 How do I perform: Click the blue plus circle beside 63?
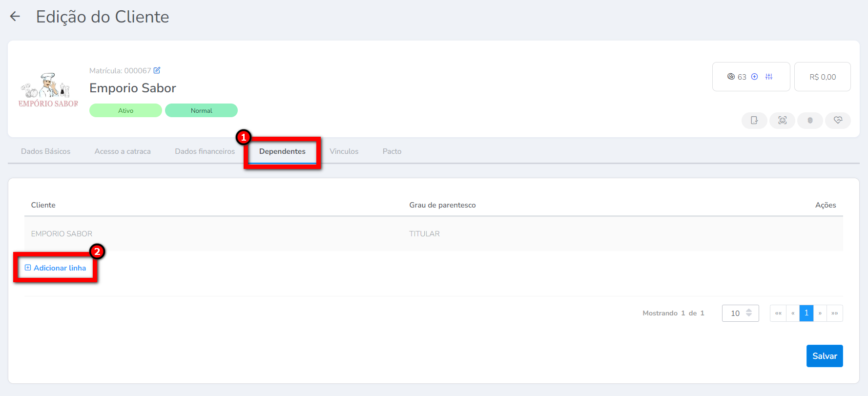[754, 77]
